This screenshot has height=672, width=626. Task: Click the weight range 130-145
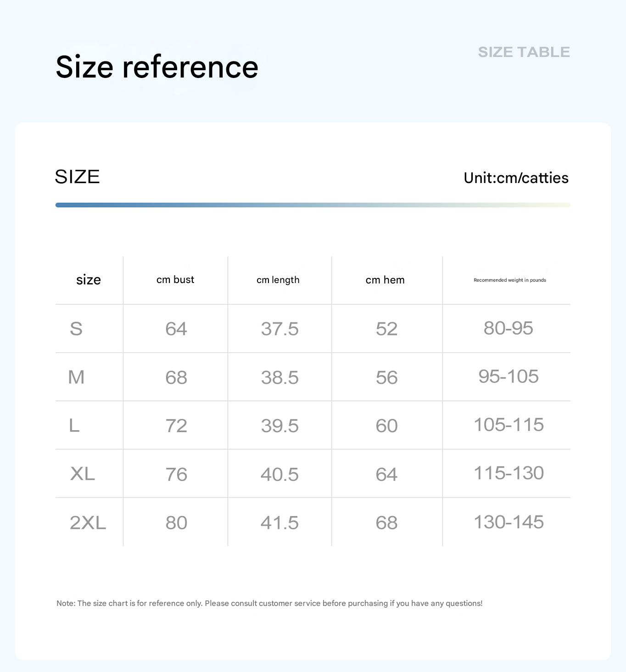click(509, 522)
